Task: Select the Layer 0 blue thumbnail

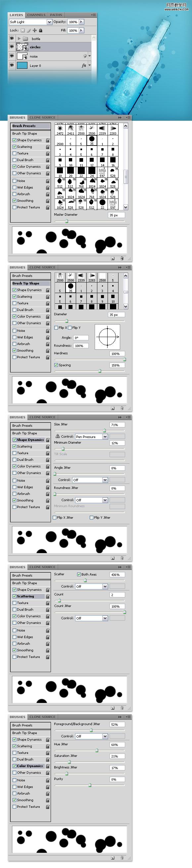Action: coord(22,65)
